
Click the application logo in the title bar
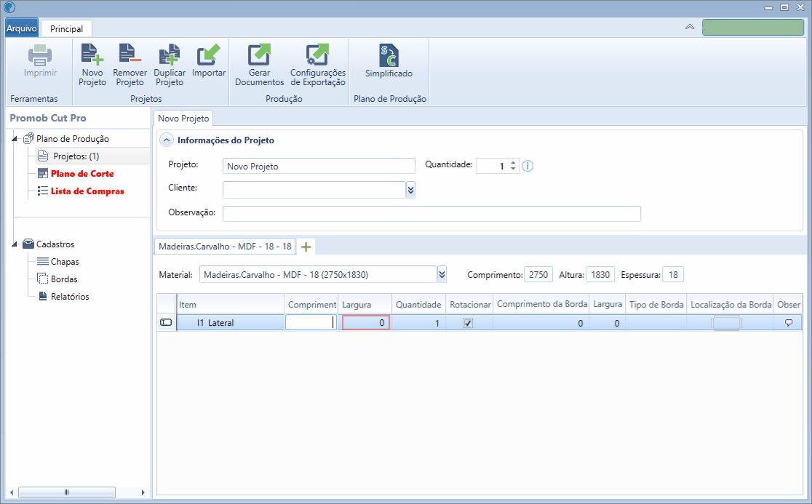[x=9, y=7]
